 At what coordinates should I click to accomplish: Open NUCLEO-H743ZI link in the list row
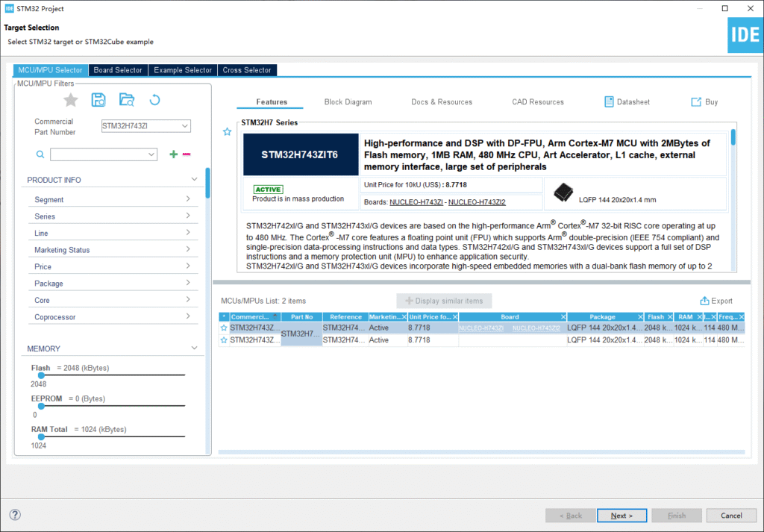tap(481, 328)
